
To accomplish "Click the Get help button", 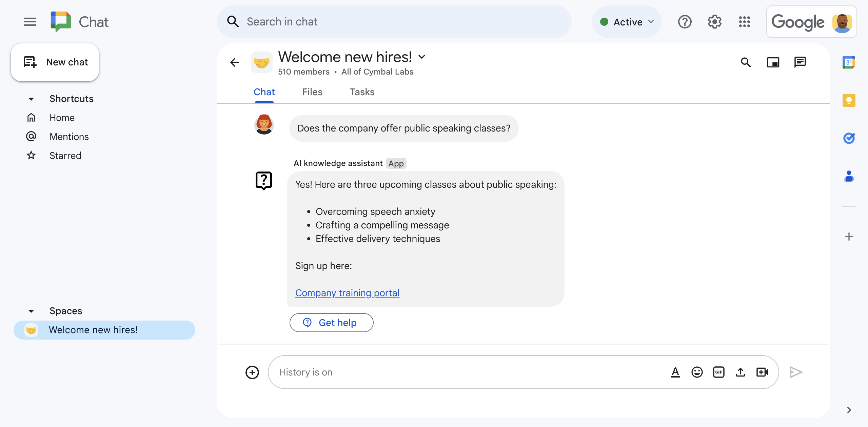I will 331,322.
